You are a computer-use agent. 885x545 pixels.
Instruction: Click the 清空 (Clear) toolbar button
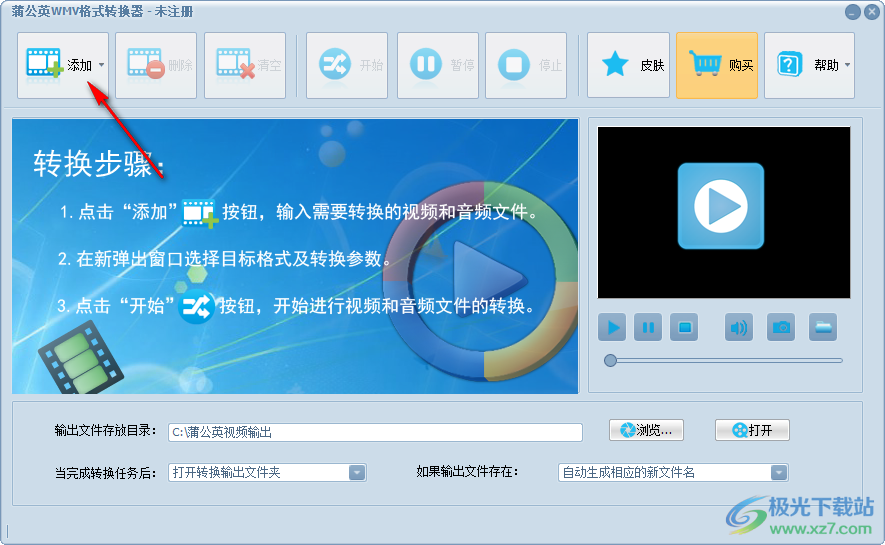pos(245,65)
